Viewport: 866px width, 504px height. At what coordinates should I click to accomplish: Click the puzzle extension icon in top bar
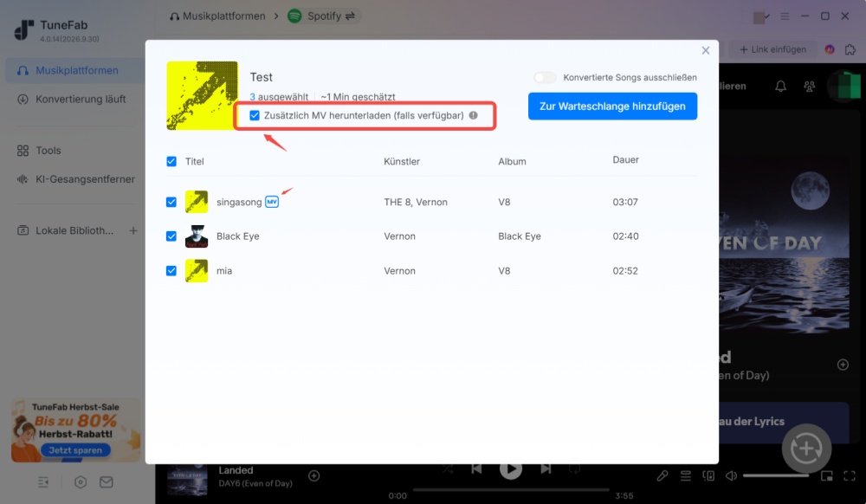click(850, 49)
